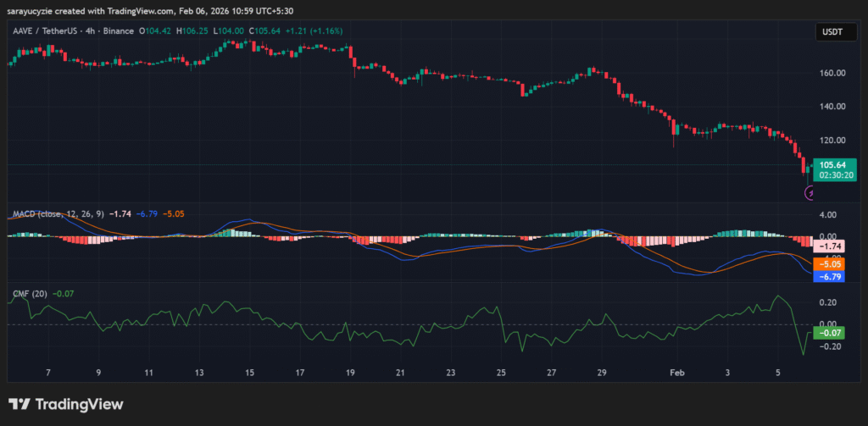Open the USDT currency selector
The width and height of the screenshot is (868, 426).
(830, 31)
